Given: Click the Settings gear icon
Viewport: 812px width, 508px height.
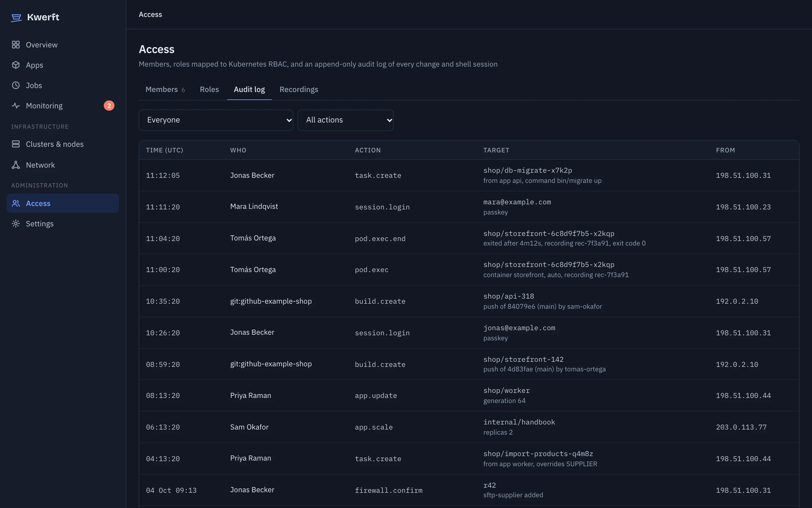Looking at the screenshot, I should (x=16, y=224).
